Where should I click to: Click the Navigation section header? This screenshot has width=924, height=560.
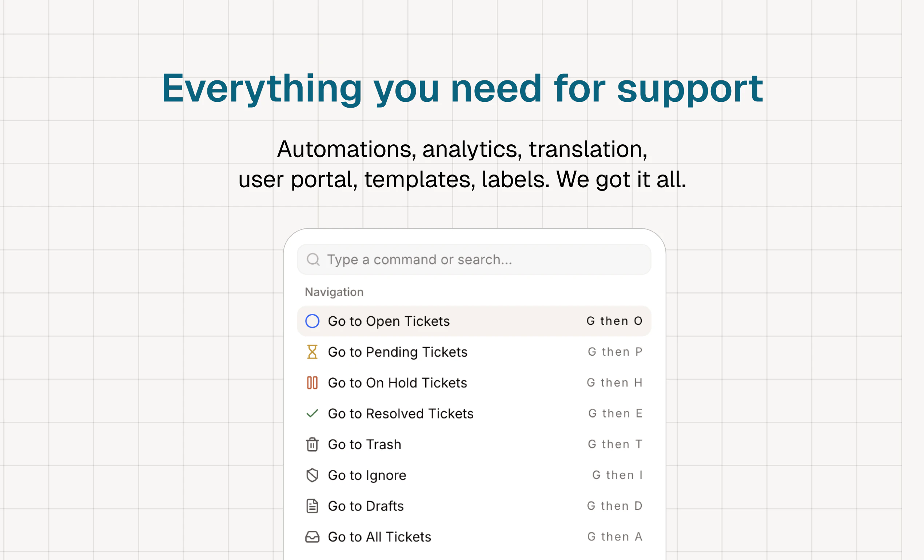coord(334,292)
